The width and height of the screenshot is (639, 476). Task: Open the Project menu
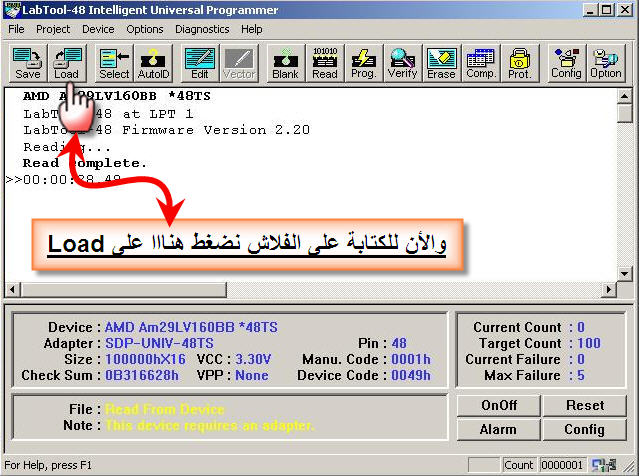pos(53,29)
